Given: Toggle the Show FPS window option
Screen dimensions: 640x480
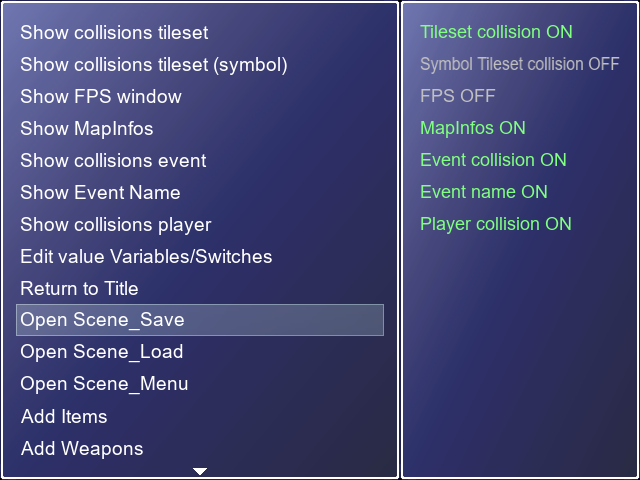Looking at the screenshot, I should (101, 97).
